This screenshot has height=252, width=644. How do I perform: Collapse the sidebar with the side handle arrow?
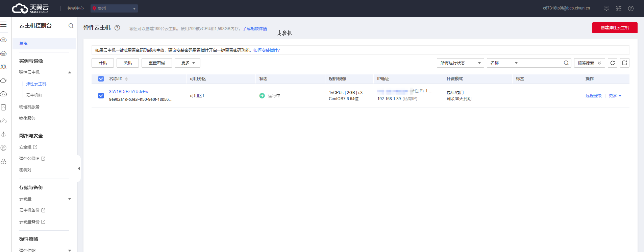(x=79, y=168)
